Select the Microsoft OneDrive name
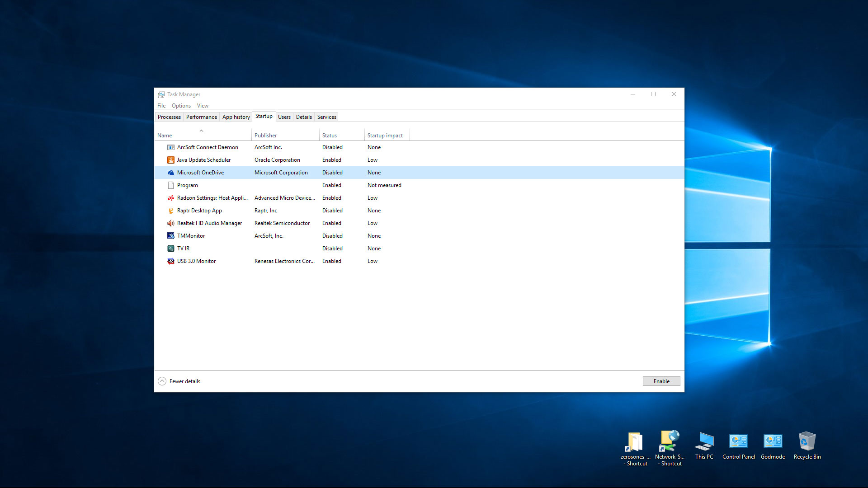Screen dimensions: 868x488 click(x=200, y=173)
